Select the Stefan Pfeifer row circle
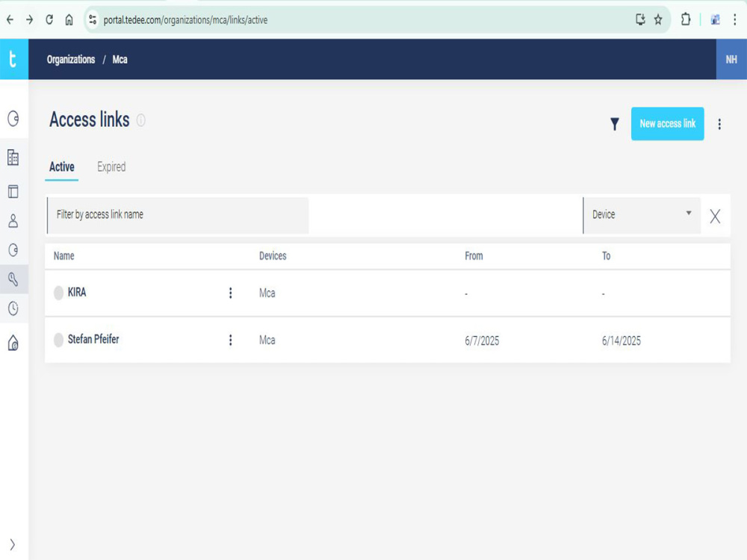This screenshot has width=747, height=560. pos(58,340)
